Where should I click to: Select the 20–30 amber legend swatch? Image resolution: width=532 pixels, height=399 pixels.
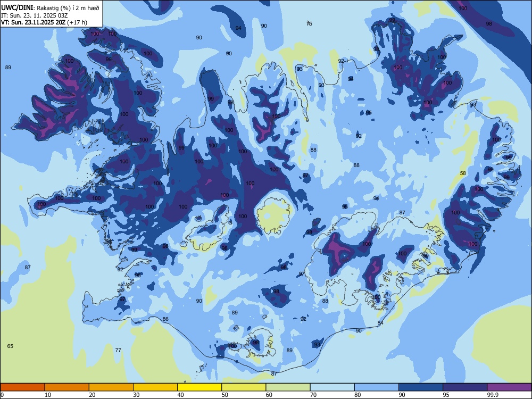coord(111,387)
